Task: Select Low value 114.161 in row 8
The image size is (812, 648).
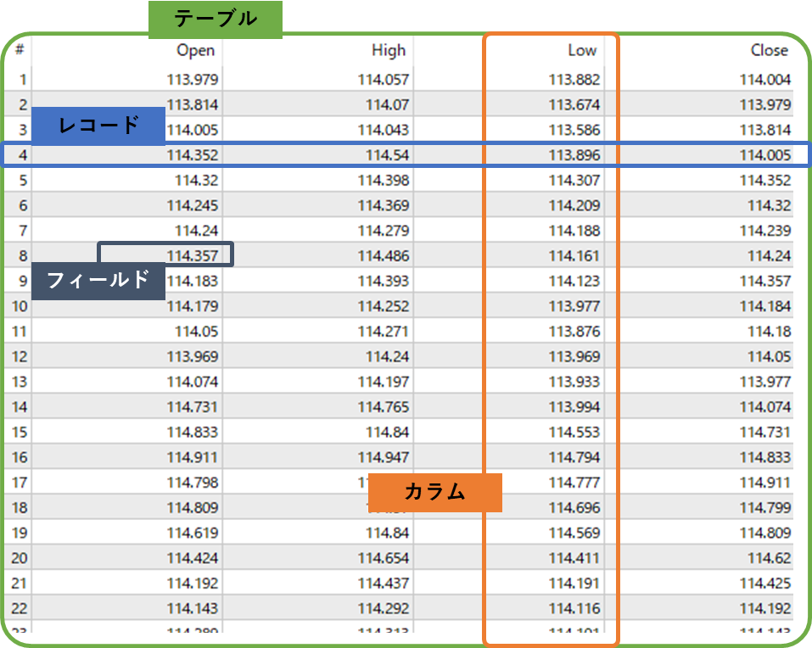Action: pos(574,256)
